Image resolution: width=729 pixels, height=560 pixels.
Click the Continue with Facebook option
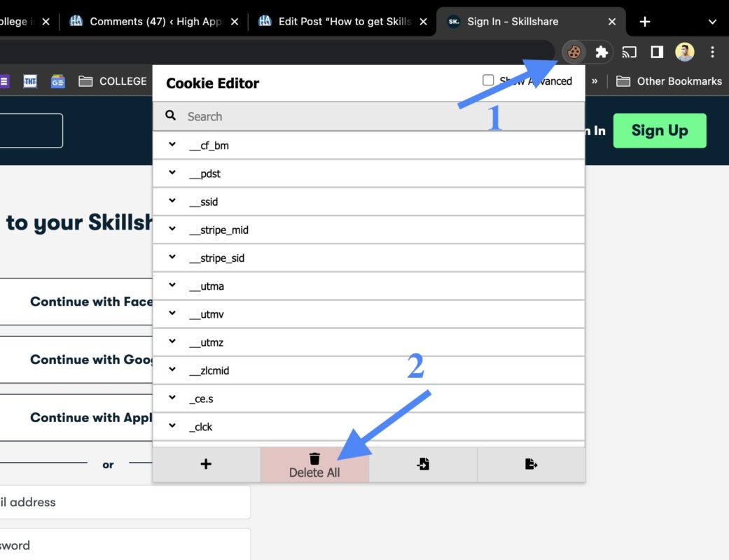[x=77, y=302]
